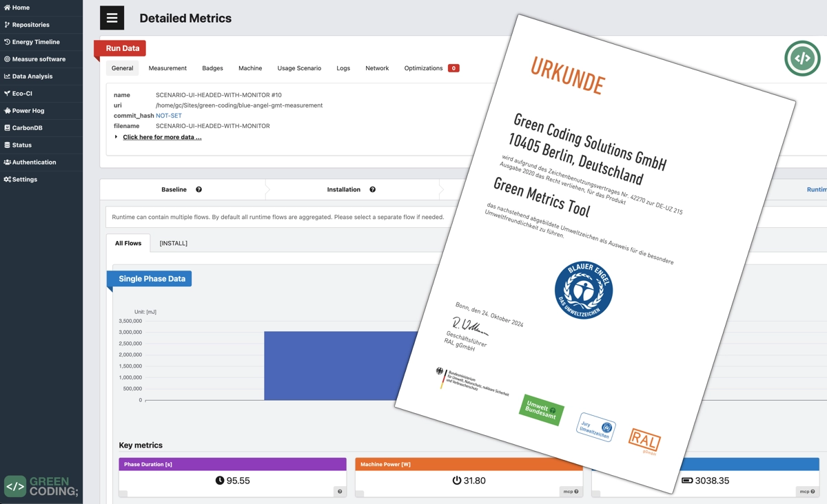
Task: Select the All Flows tab
Action: (x=128, y=243)
